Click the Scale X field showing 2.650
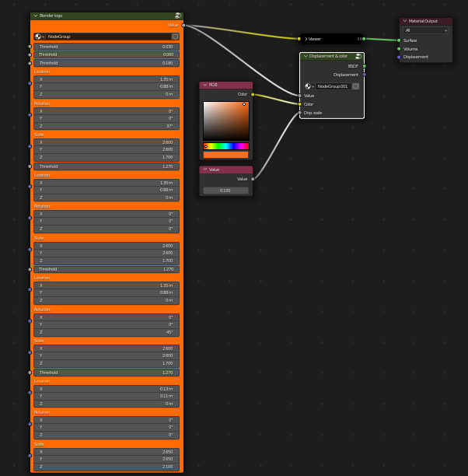Viewport: 468px width, 476px height. [x=107, y=452]
